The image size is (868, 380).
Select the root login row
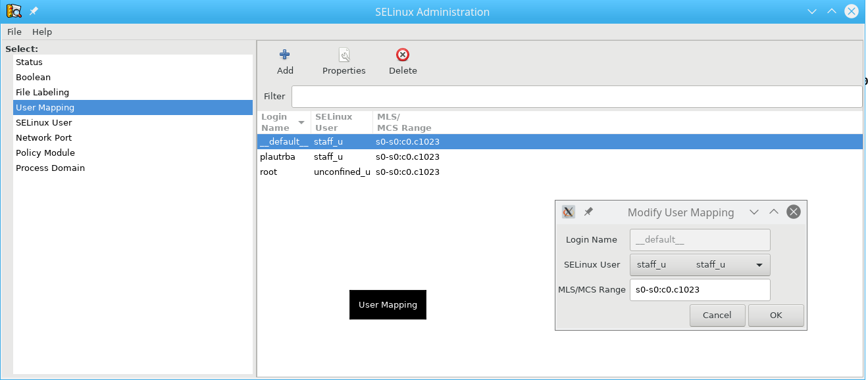560,172
